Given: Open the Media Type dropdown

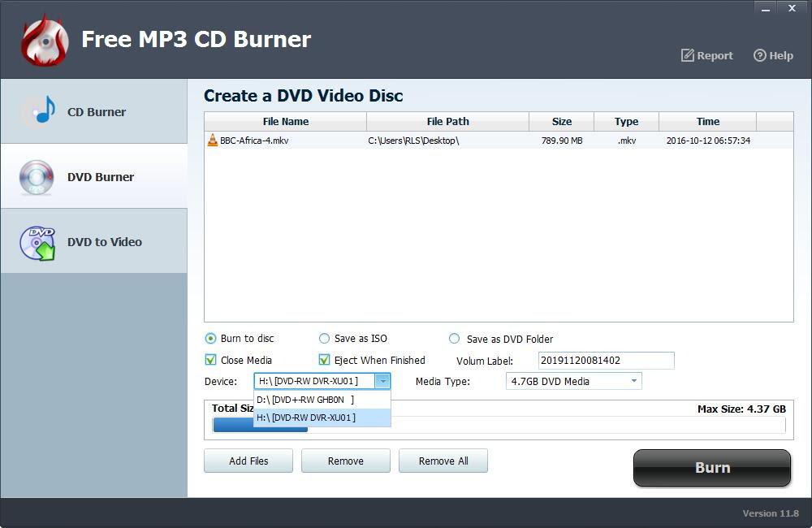Looking at the screenshot, I should click(574, 381).
